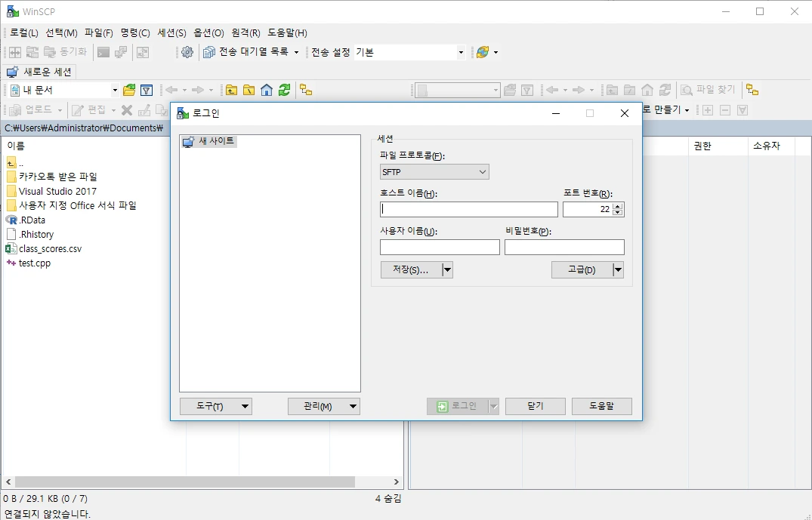Go to parent directory in local panel
Image resolution: width=812 pixels, height=520 pixels.
pos(231,90)
